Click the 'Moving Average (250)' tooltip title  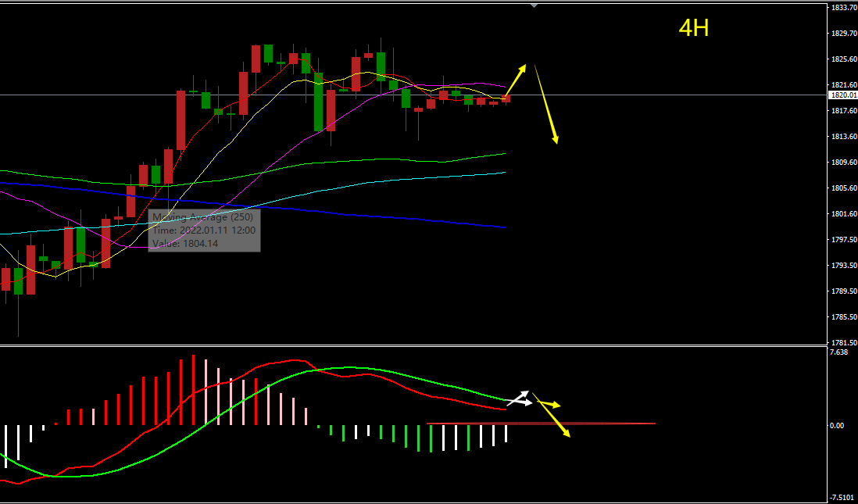tap(203, 217)
